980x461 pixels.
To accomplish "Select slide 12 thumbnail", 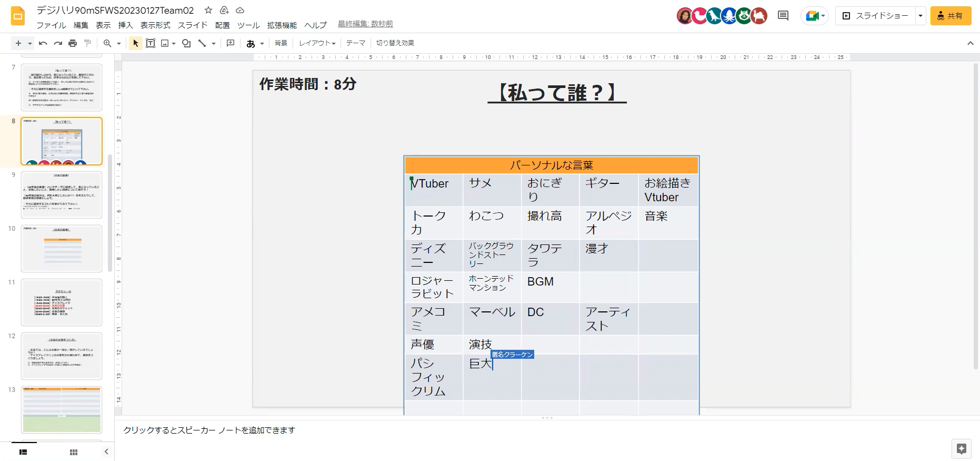I will pyautogui.click(x=62, y=356).
